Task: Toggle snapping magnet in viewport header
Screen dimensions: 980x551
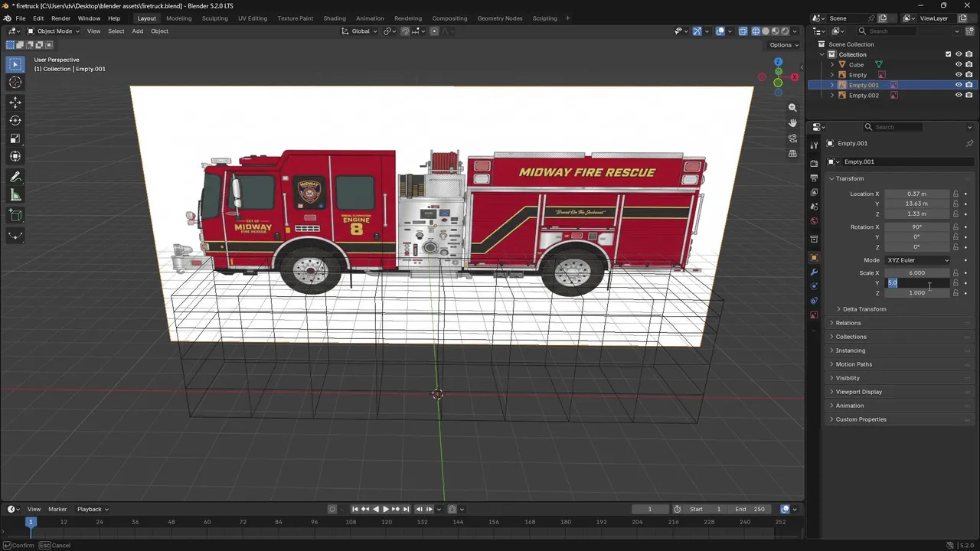Action: coord(405,31)
